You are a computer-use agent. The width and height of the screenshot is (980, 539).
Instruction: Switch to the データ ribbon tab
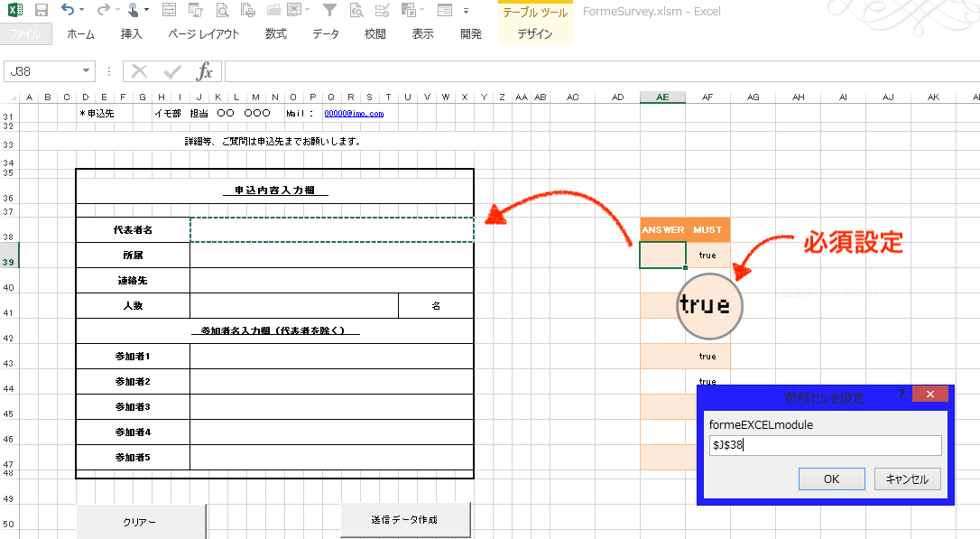pyautogui.click(x=326, y=34)
